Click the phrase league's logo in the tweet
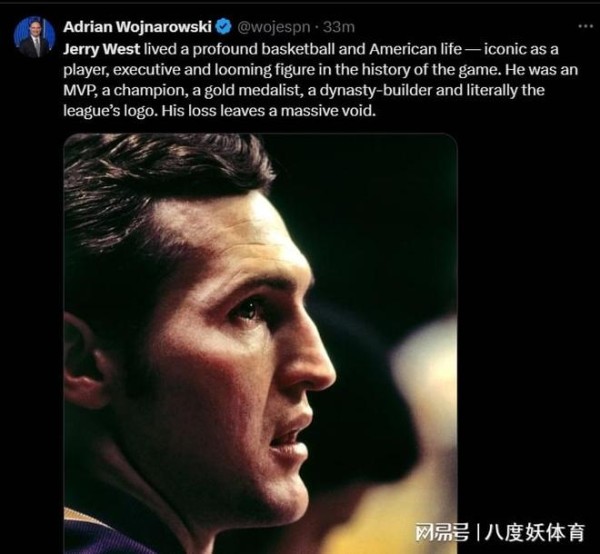Viewport: 600px width, 554px height. (110, 111)
